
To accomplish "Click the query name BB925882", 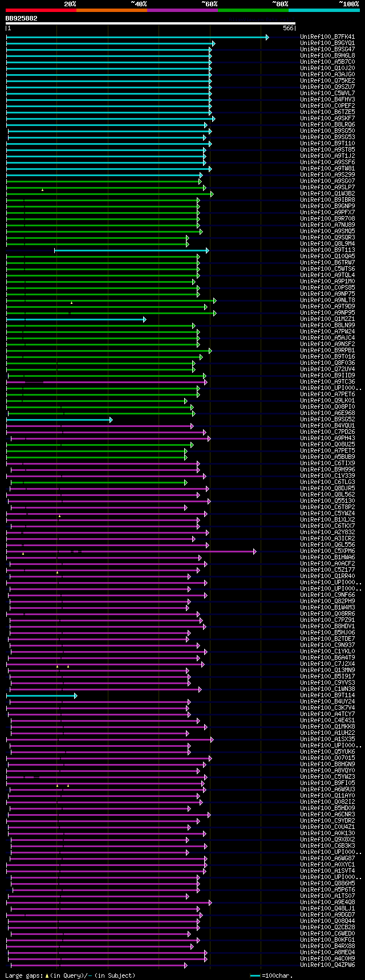I will pyautogui.click(x=22, y=18).
